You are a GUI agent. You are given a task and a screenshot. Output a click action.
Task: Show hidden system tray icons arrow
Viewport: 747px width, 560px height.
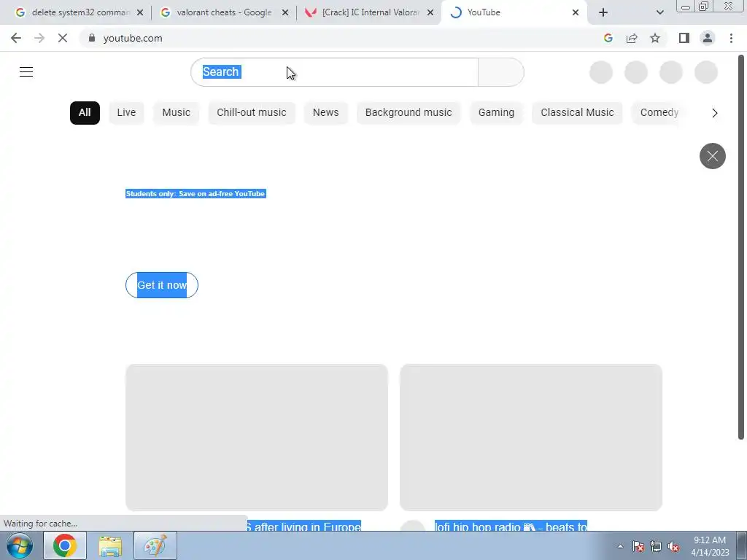(x=620, y=546)
